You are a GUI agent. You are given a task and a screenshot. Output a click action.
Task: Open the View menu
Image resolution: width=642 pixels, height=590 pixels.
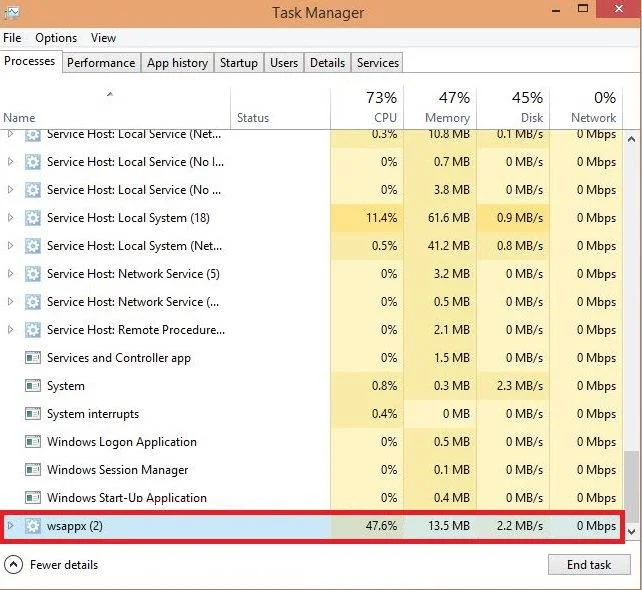[x=103, y=38]
